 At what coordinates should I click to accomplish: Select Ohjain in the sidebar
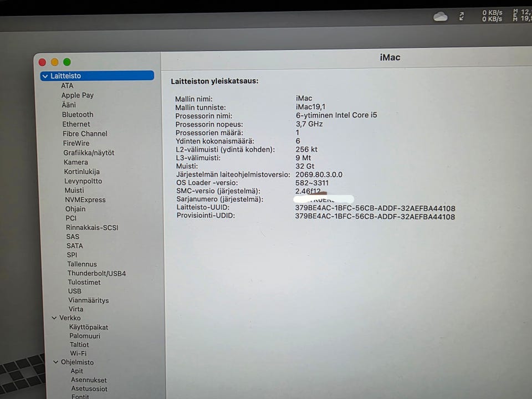(76, 209)
